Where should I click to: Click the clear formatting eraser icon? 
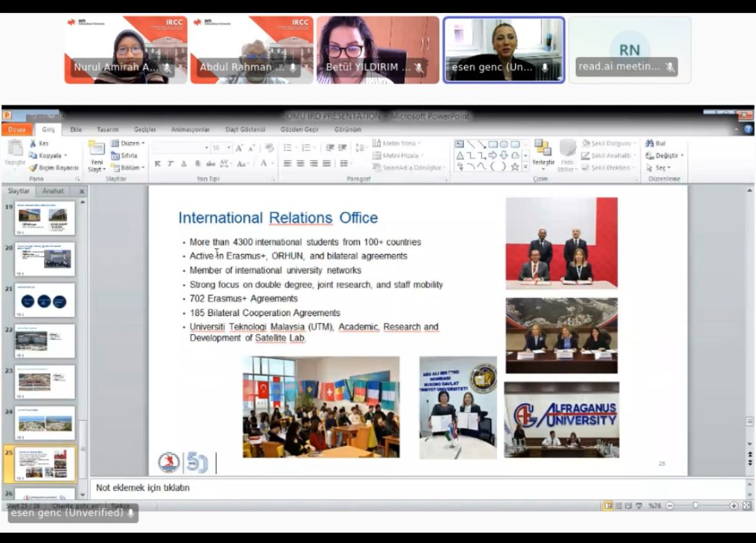(x=269, y=147)
